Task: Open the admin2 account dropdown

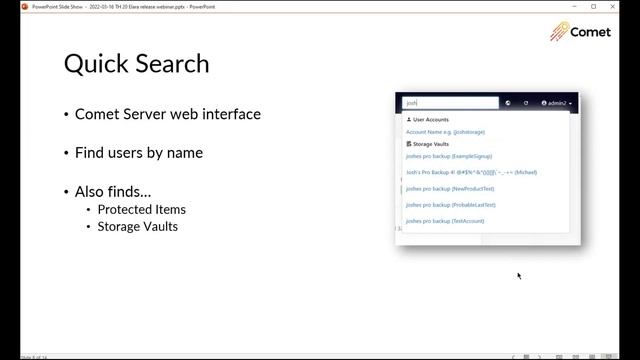Action: (557, 103)
